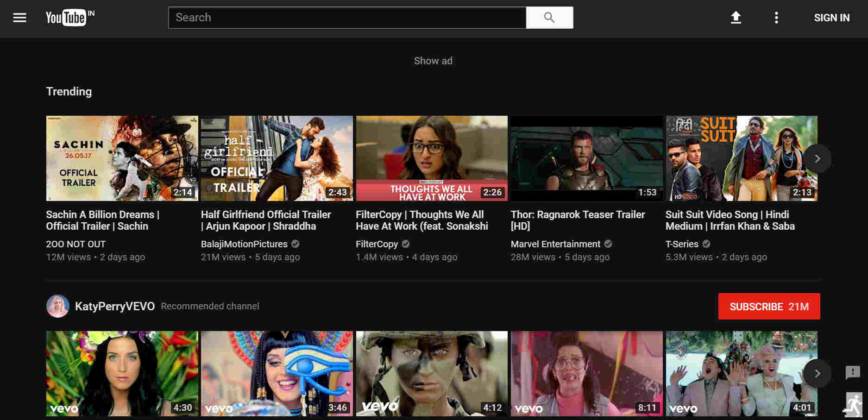Open the Marvel Entertainment channel
The width and height of the screenshot is (868, 420).
point(555,244)
